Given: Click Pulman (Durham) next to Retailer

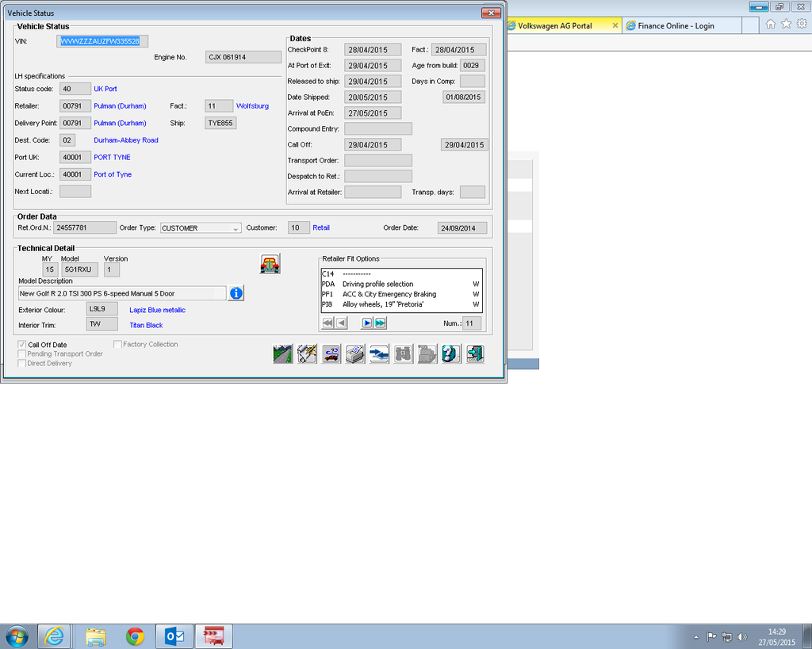Looking at the screenshot, I should point(121,106).
